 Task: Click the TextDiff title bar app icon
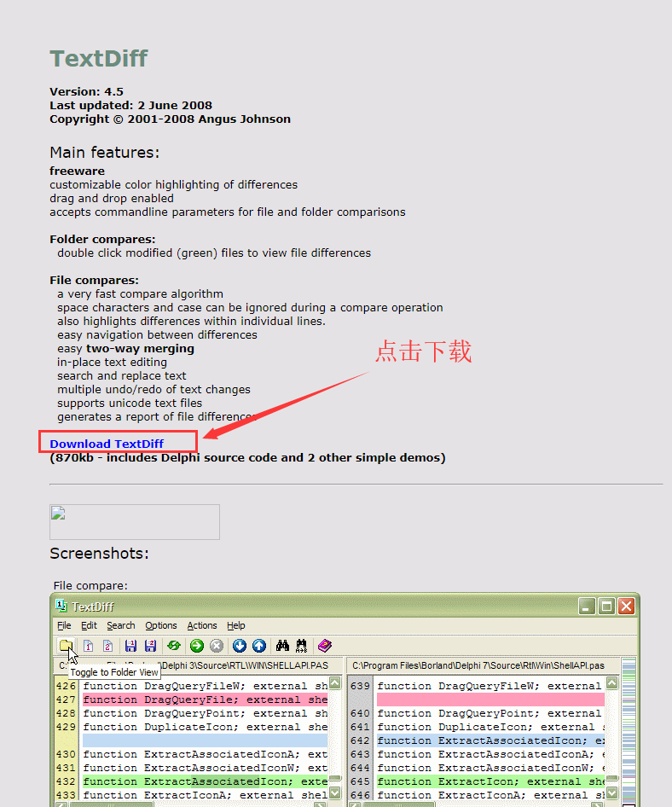pos(61,606)
